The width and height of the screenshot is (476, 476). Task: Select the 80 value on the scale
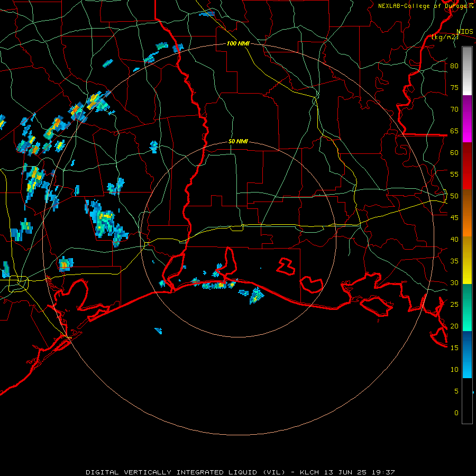454,66
